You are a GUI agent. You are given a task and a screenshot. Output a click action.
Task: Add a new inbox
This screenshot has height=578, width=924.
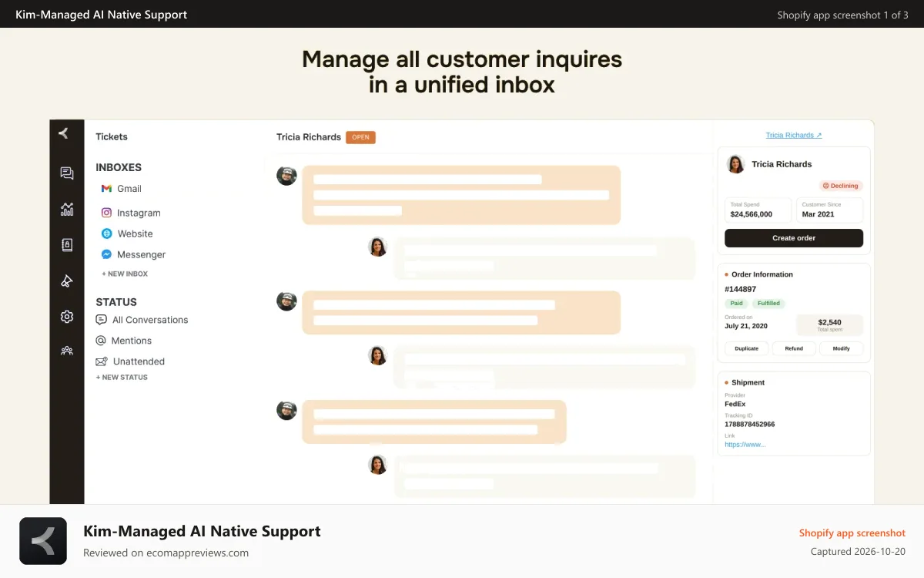(125, 274)
